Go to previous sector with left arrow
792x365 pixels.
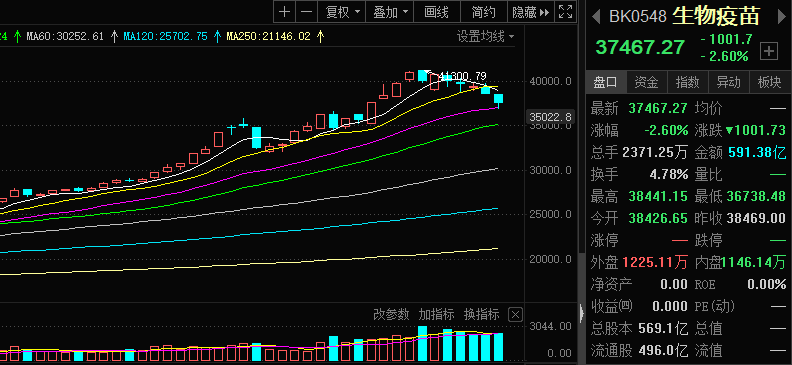pos(596,17)
